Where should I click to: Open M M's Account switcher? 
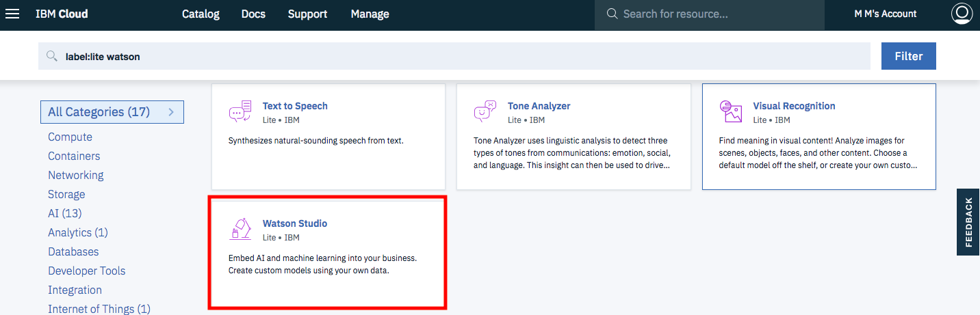[x=886, y=14]
